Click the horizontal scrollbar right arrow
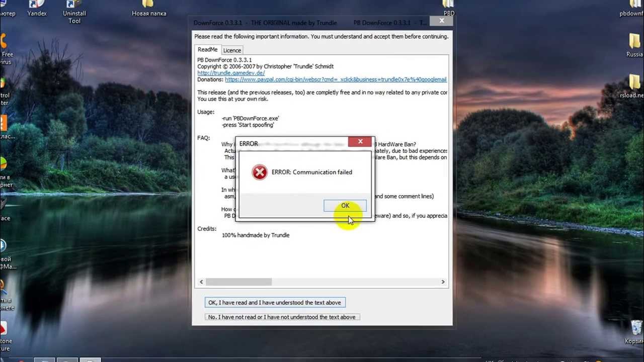The image size is (644, 362). click(443, 282)
